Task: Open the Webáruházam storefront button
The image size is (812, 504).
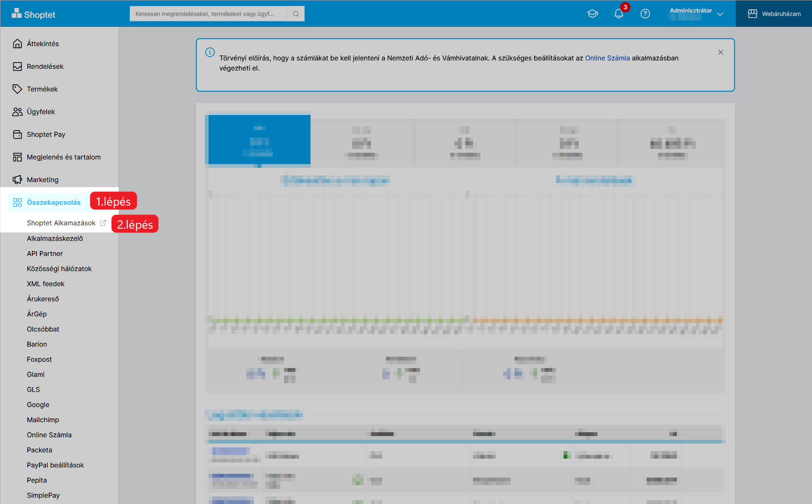Action: click(x=774, y=14)
